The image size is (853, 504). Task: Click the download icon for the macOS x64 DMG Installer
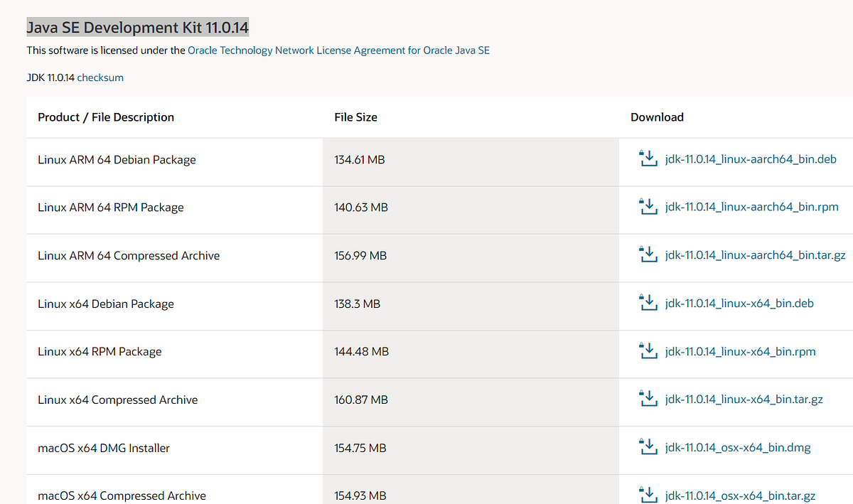(648, 446)
